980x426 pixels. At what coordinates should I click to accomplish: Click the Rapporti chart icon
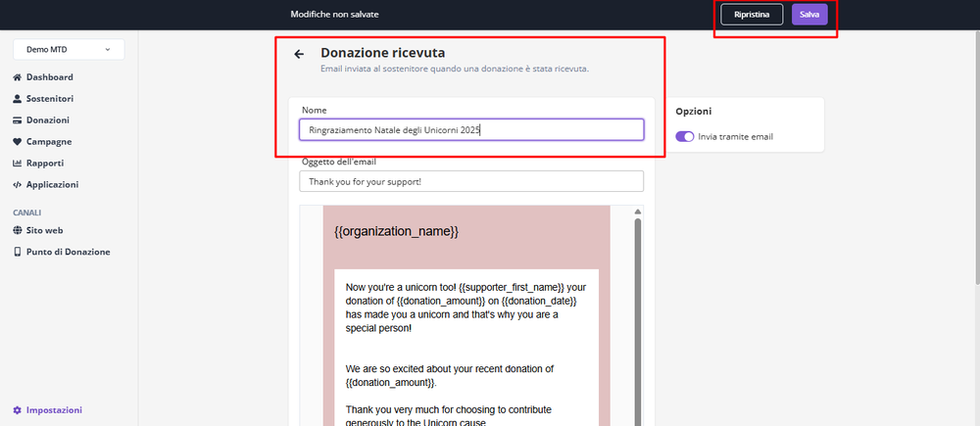[18, 164]
